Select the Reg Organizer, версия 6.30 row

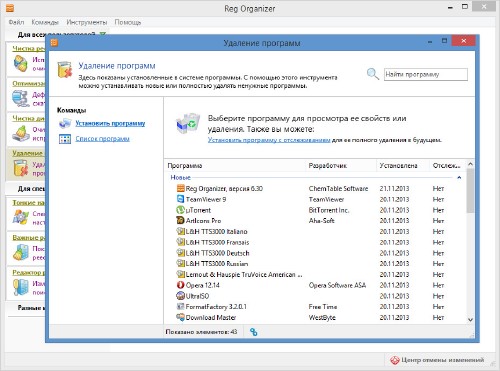(x=315, y=188)
